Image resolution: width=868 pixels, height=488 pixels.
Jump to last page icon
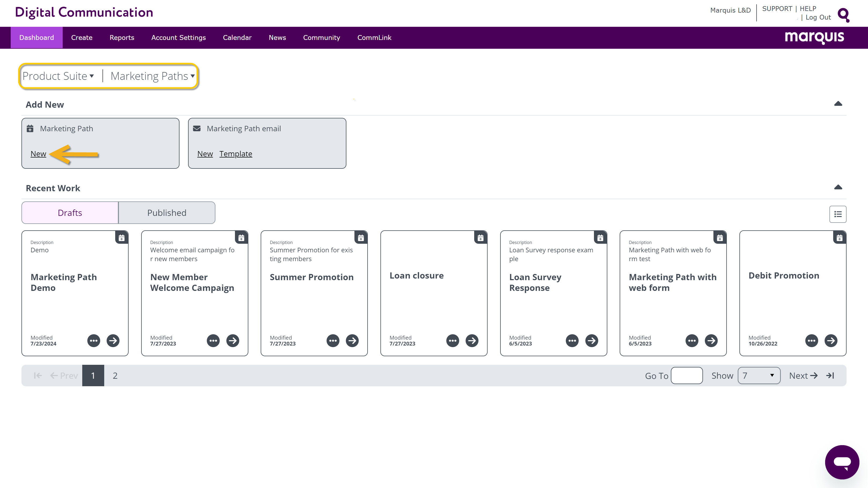point(830,376)
